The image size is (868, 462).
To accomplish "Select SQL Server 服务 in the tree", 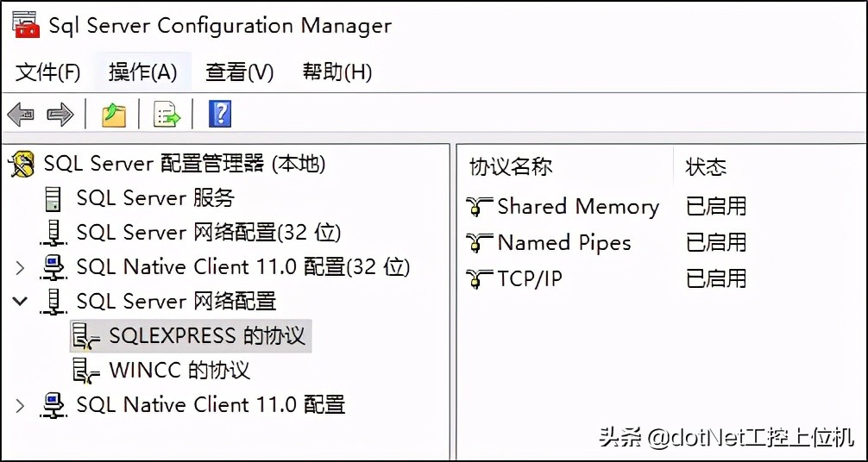I will 155,198.
